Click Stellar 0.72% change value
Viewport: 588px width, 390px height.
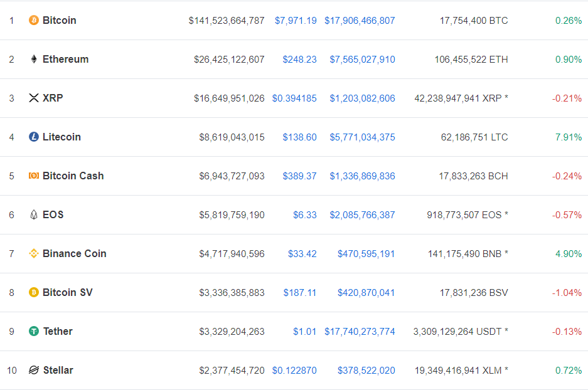click(569, 371)
